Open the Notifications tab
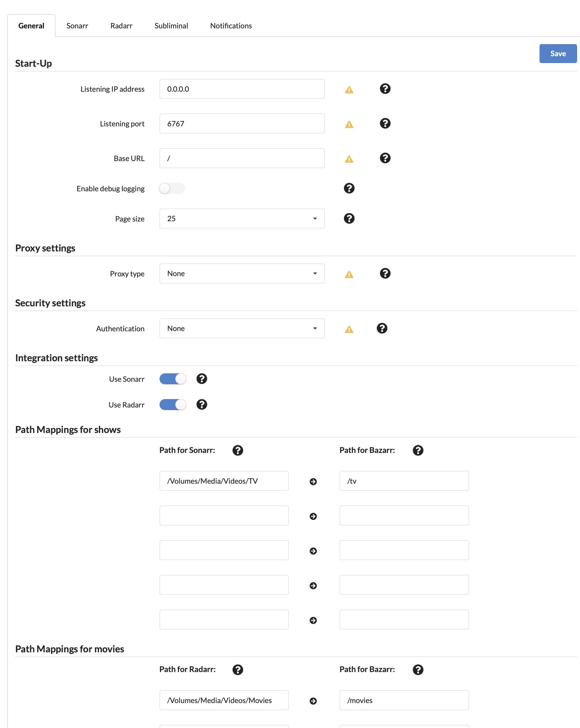This screenshot has width=580, height=728. coord(231,25)
